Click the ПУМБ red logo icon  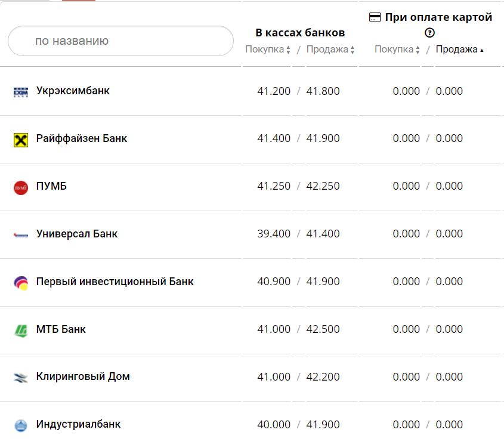pos(20,187)
